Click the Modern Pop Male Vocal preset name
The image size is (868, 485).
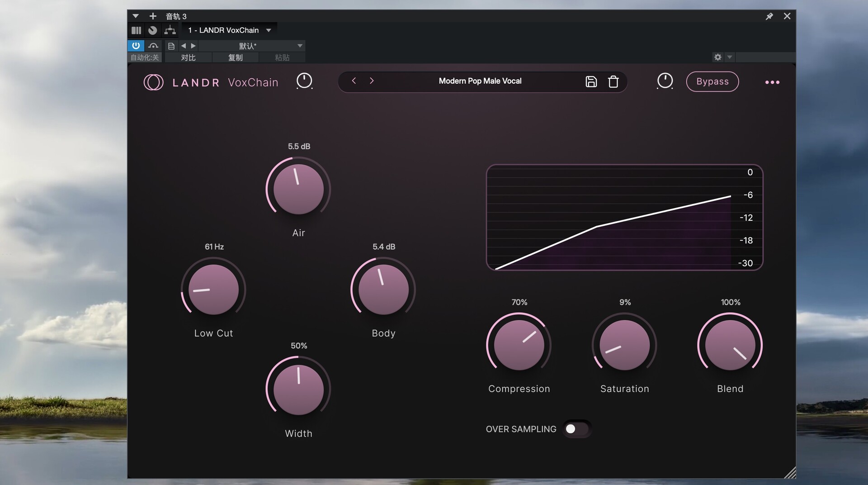[480, 81]
